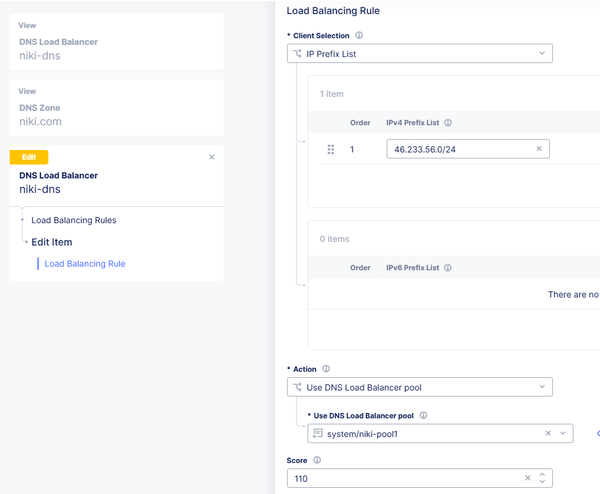The width and height of the screenshot is (600, 494).
Task: Clear the Score value 110
Action: pos(527,478)
